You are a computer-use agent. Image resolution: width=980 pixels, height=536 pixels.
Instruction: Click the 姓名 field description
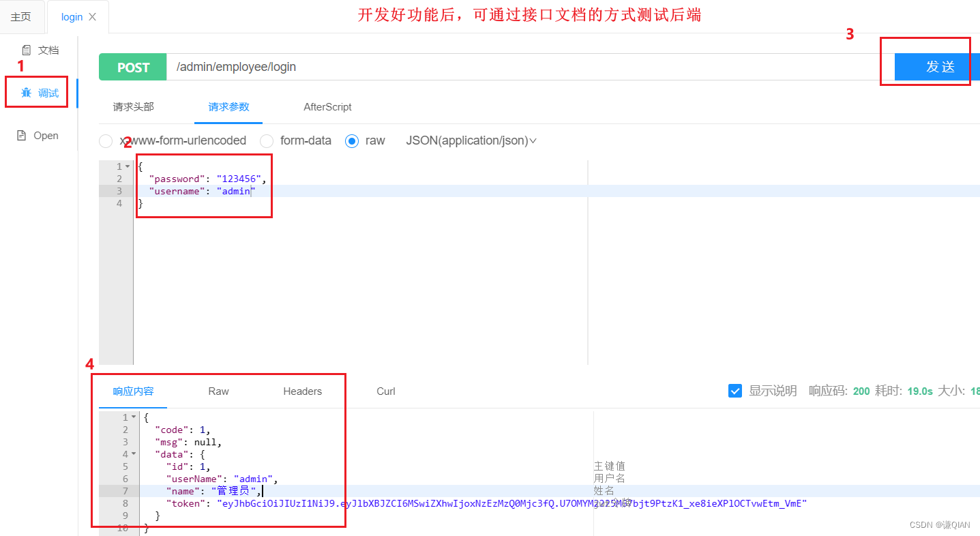point(604,491)
